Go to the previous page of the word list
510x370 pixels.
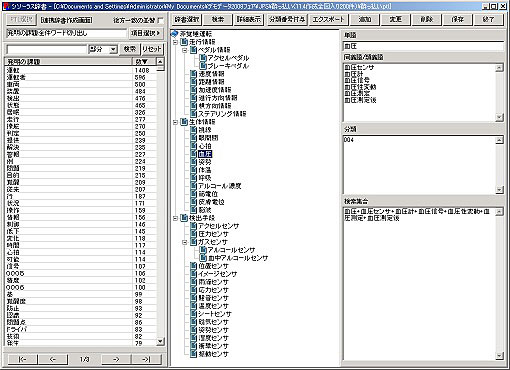[53, 359]
